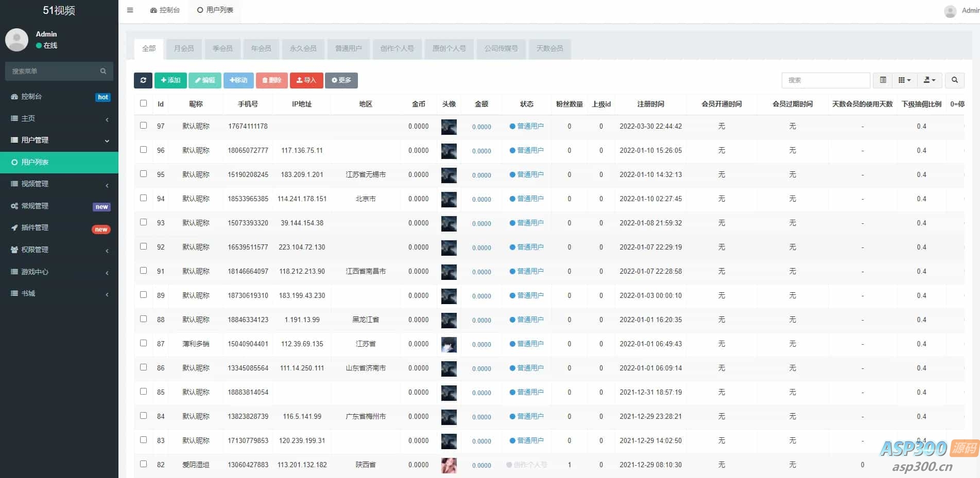Viewport: 980px width, 478px height.
Task: Select the checkbox for user Id 91
Action: pos(144,271)
